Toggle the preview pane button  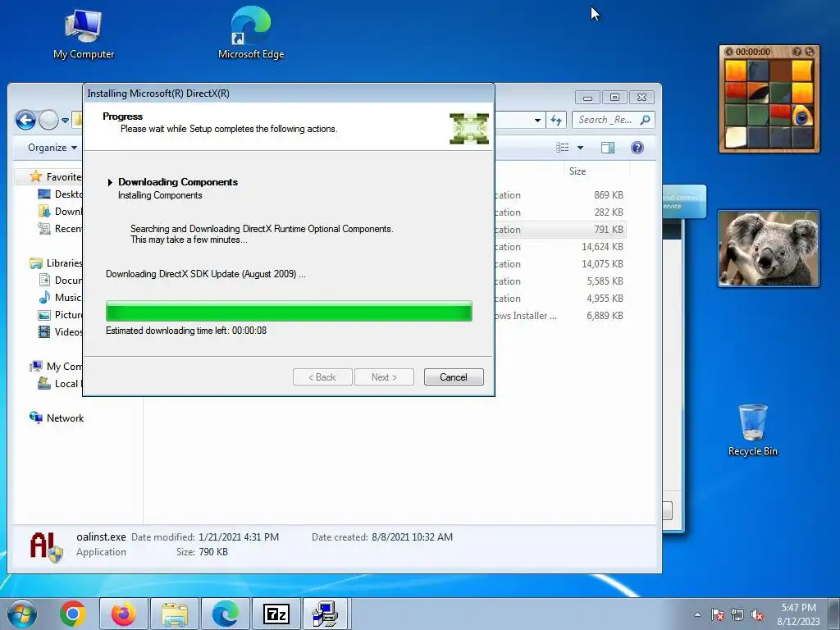608,148
